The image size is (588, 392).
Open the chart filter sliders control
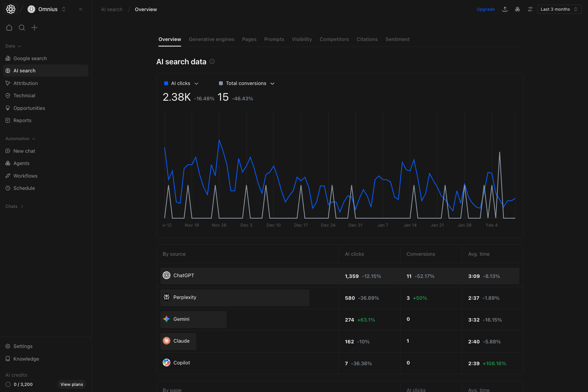click(x=530, y=9)
